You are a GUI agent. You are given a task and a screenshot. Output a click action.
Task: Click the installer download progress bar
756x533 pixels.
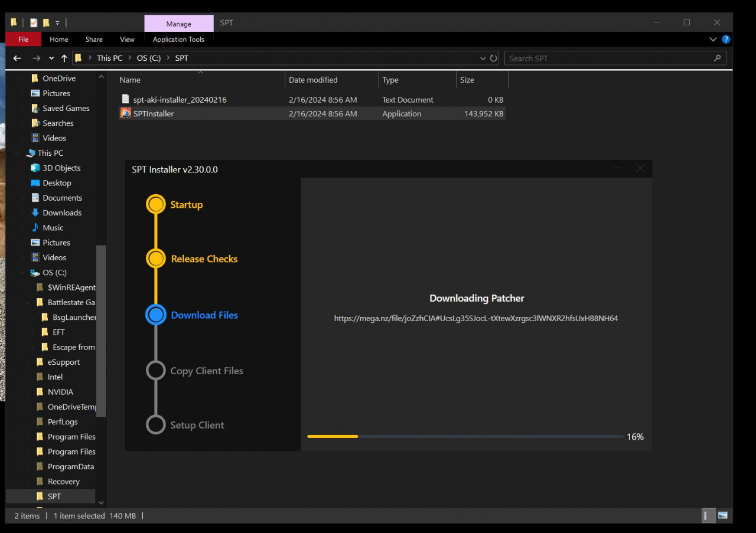(x=465, y=436)
